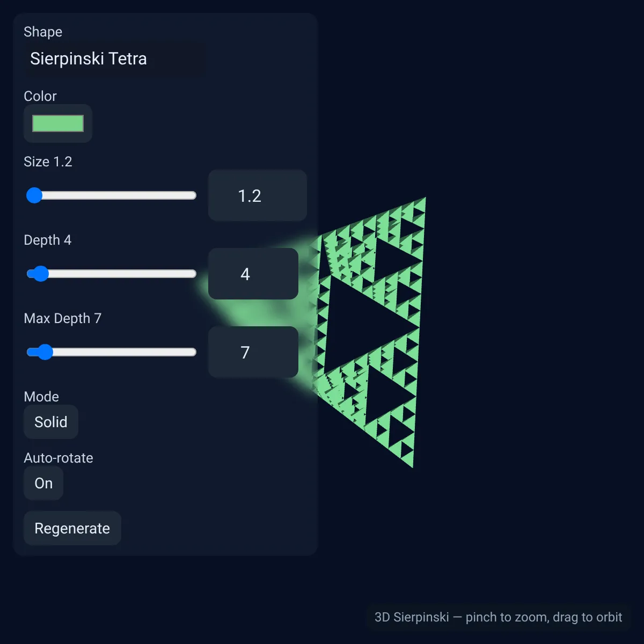Grab the blue Size slider thumb
The image size is (644, 644).
(34, 195)
